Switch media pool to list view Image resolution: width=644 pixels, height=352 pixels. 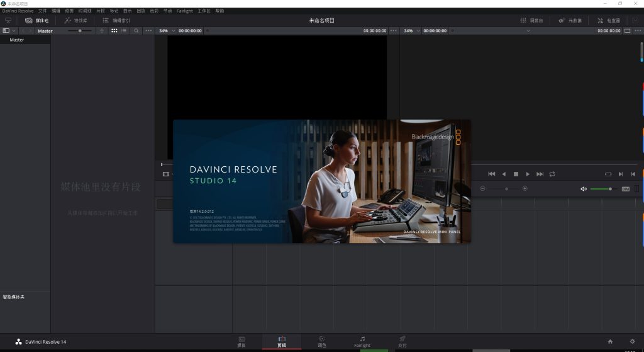[x=124, y=31]
